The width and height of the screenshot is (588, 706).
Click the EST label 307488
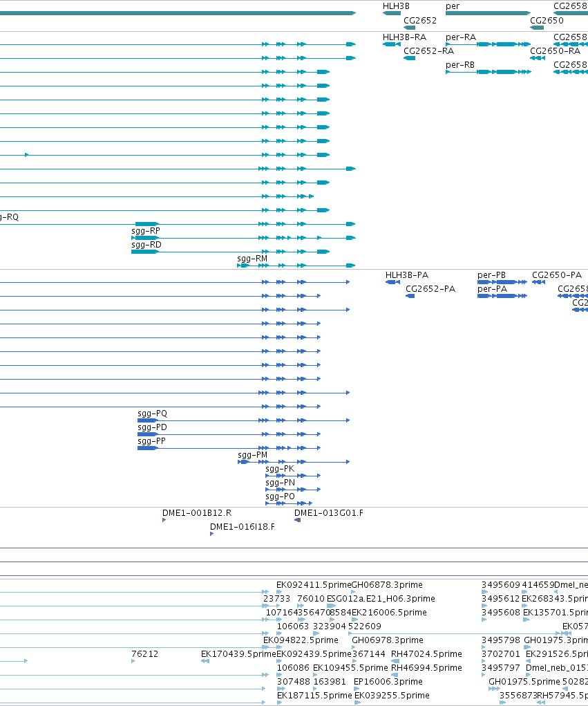tap(294, 682)
